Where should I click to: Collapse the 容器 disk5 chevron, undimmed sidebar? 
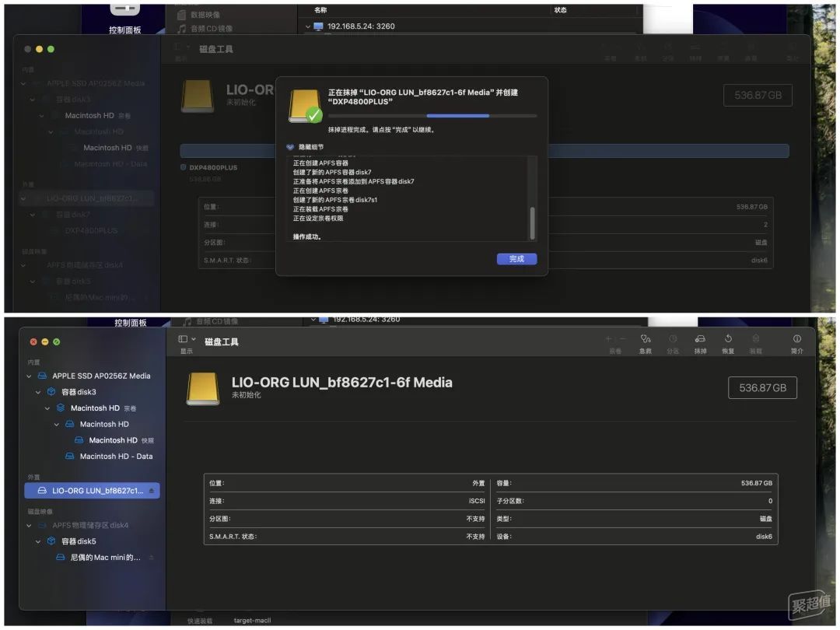click(x=38, y=541)
